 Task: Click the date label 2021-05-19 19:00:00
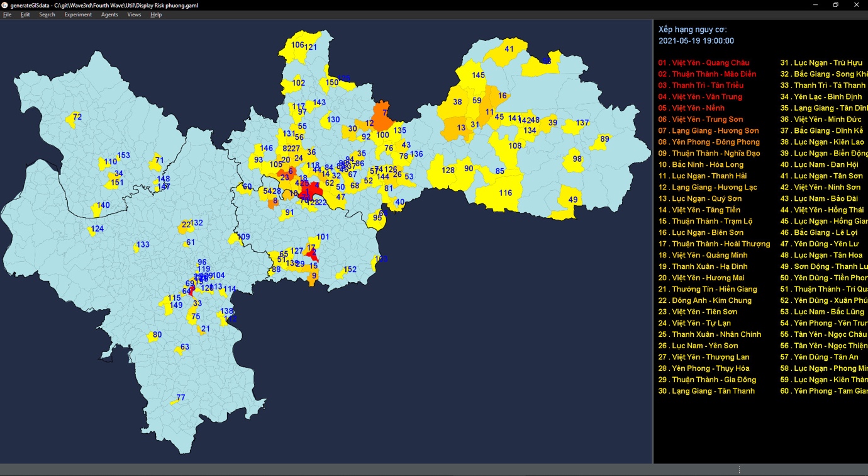pos(696,41)
